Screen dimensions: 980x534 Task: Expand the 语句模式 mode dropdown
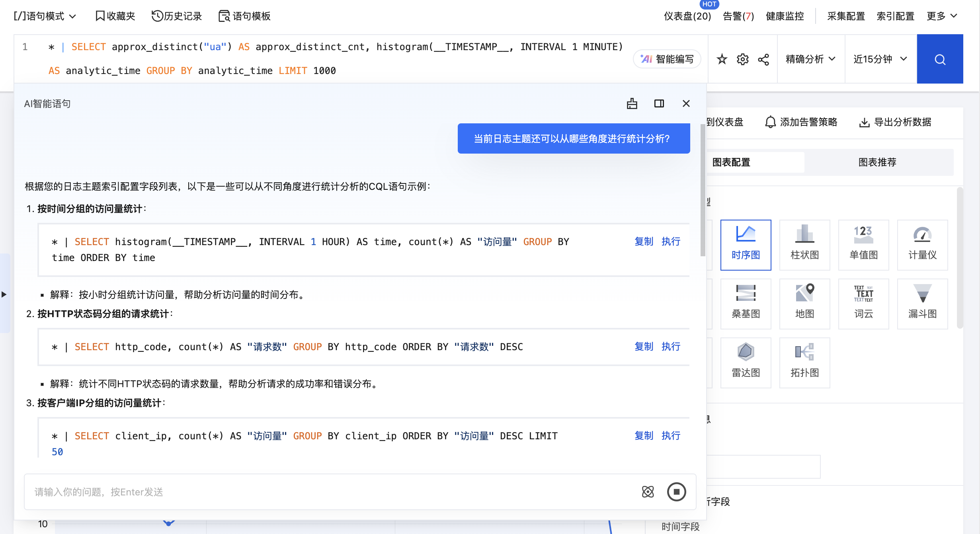(45, 16)
